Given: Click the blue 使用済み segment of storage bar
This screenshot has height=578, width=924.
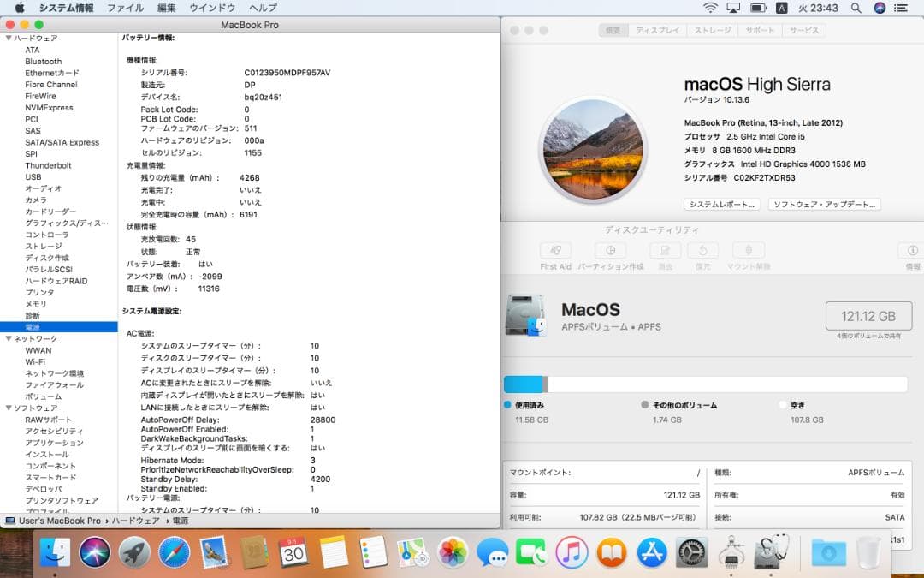Looking at the screenshot, I should pos(522,384).
